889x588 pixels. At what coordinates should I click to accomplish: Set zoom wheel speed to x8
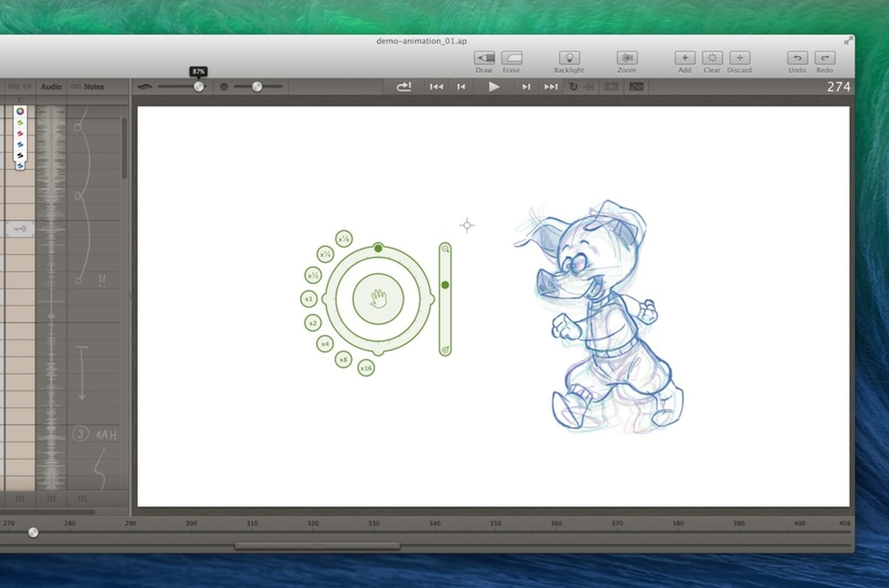point(343,359)
